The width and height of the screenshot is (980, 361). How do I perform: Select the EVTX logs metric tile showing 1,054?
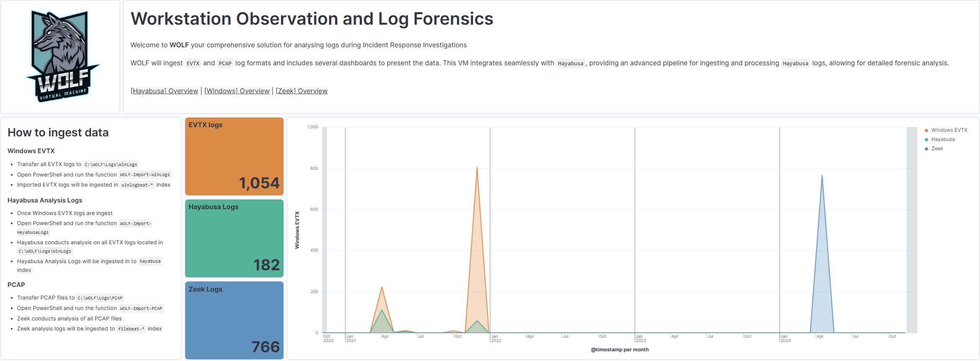(234, 156)
